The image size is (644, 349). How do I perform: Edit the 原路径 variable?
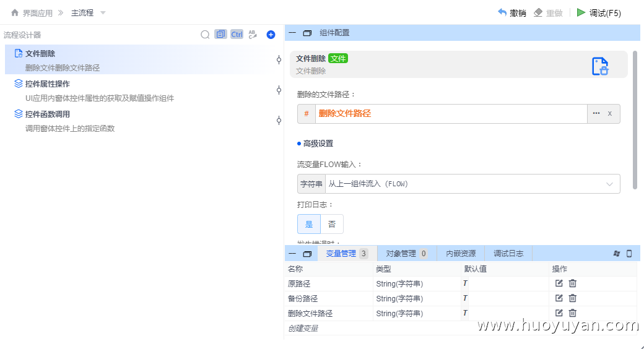559,283
